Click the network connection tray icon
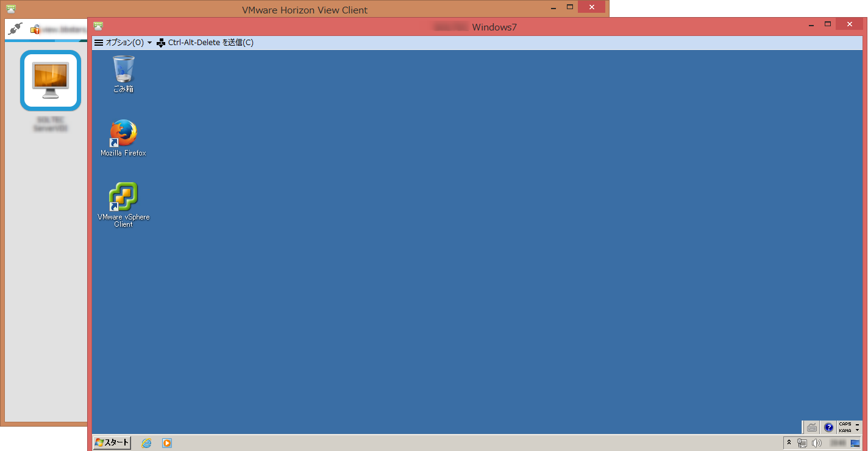 (x=802, y=443)
